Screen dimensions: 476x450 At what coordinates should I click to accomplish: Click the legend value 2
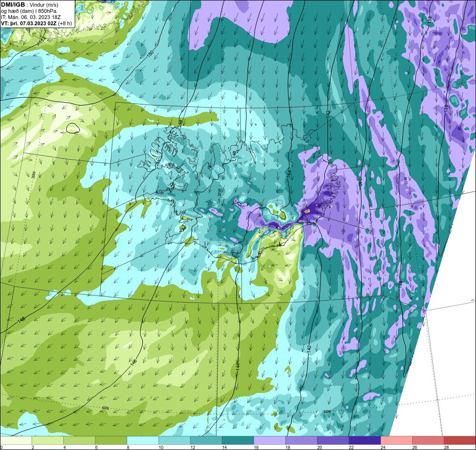33,447
